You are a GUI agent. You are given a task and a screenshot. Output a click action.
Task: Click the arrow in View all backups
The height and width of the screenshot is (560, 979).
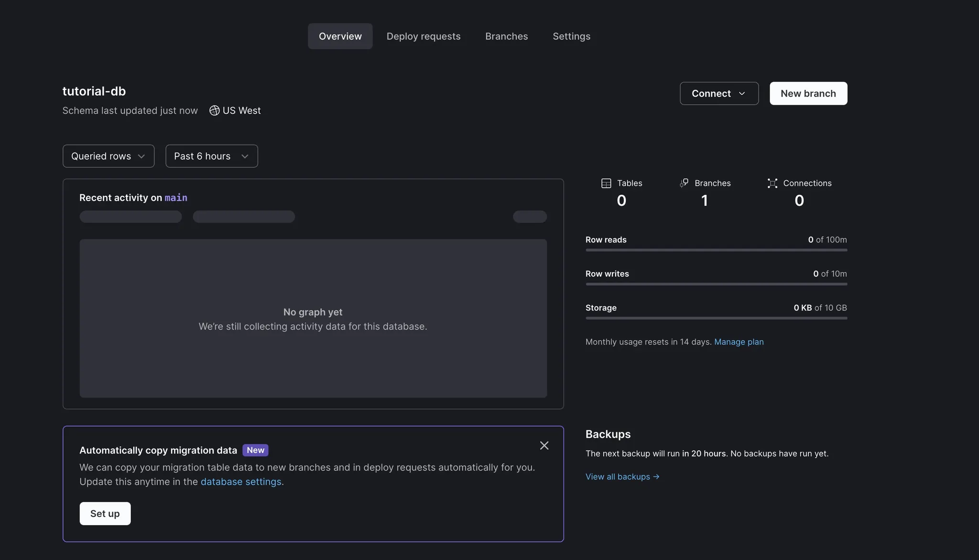pyautogui.click(x=656, y=476)
